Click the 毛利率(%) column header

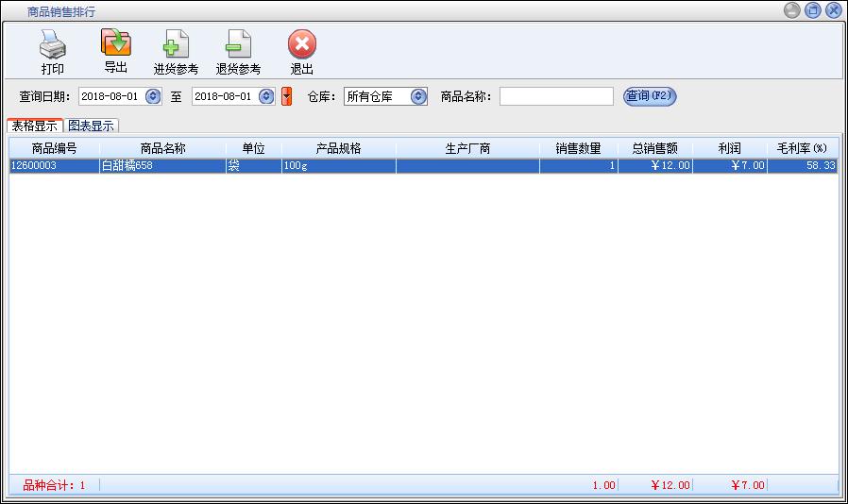pyautogui.click(x=802, y=148)
